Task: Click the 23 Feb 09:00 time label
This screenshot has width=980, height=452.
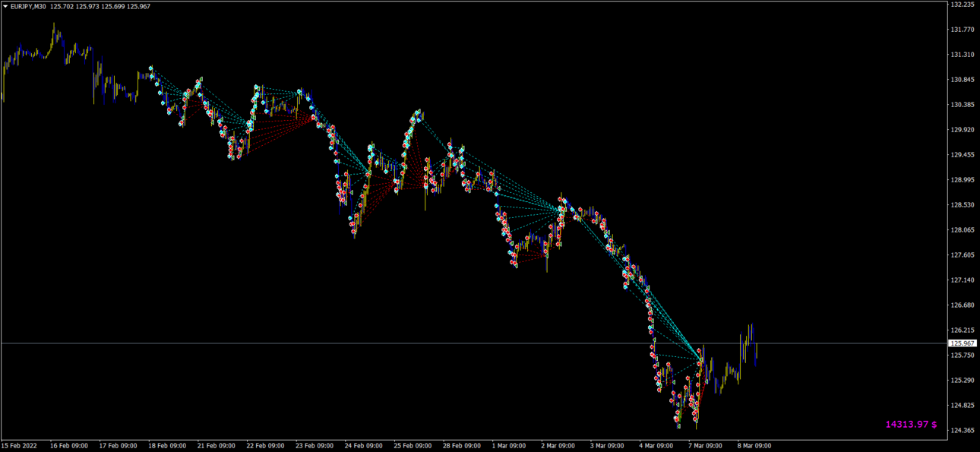Action: coord(315,446)
